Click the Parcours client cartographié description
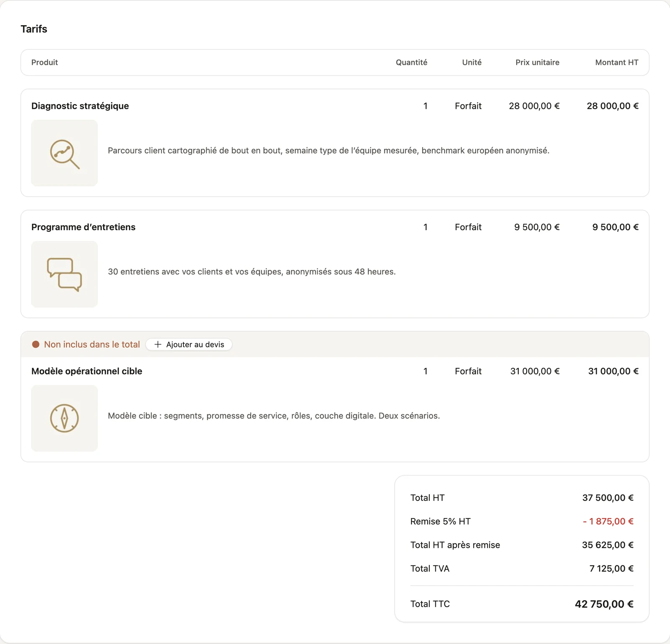670x644 pixels. point(329,151)
